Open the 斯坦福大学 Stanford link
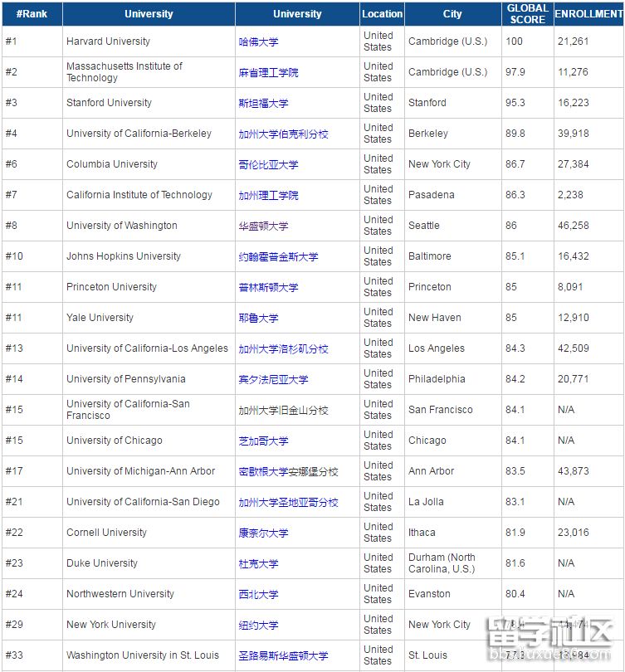This screenshot has width=625, height=672. pyautogui.click(x=263, y=104)
